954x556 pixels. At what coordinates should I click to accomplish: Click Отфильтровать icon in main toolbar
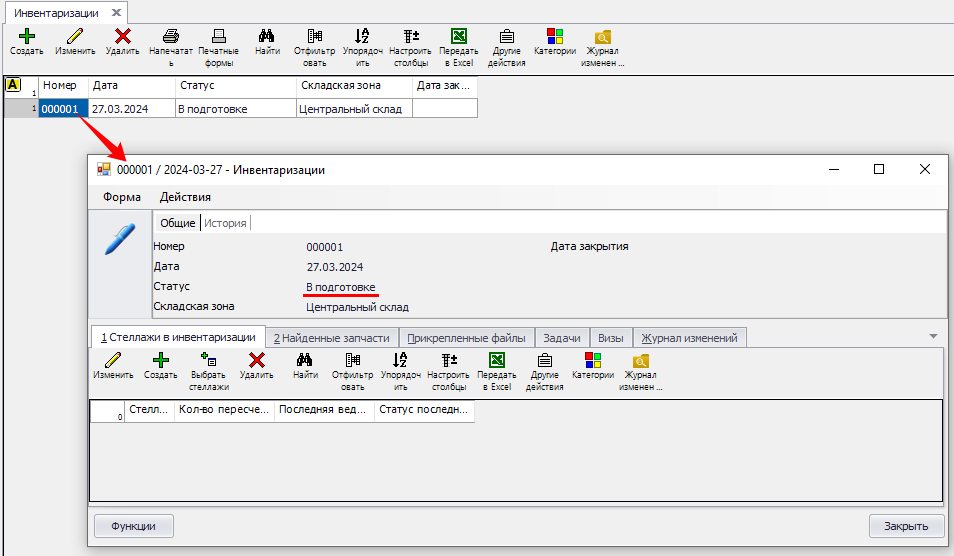[314, 36]
